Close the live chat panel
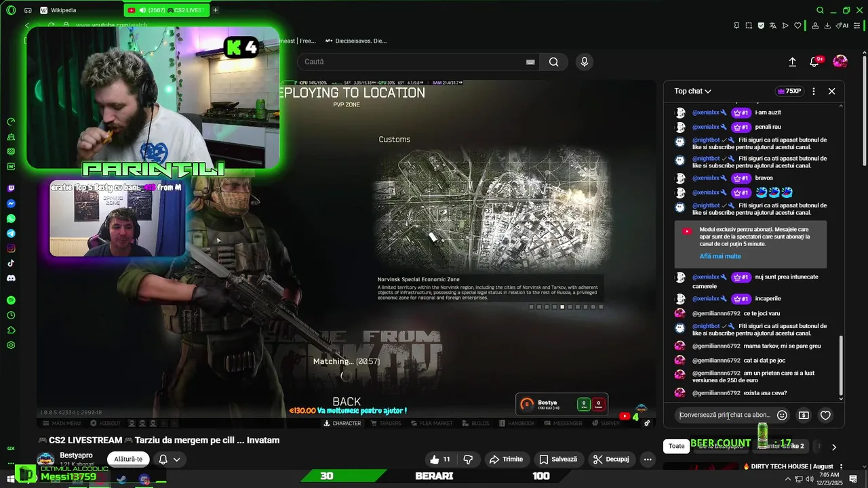 pyautogui.click(x=831, y=91)
